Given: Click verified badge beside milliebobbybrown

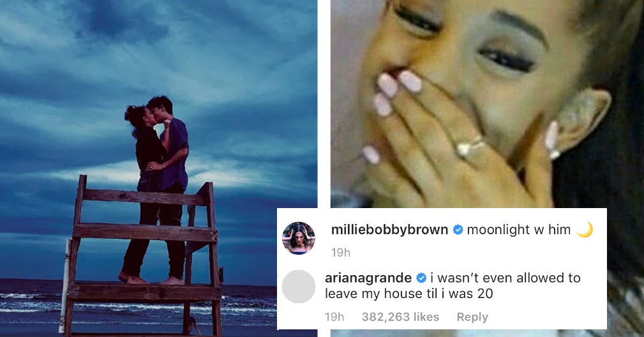Looking at the screenshot, I should 458,230.
